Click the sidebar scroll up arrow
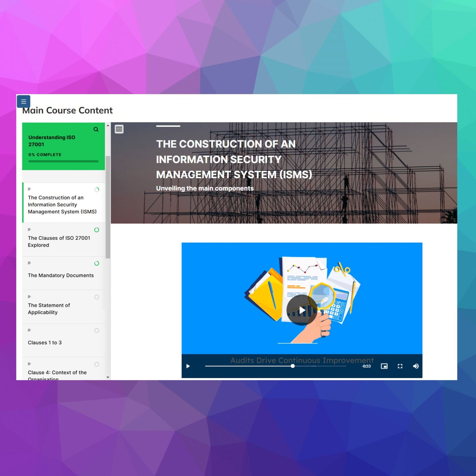Image resolution: width=476 pixels, height=476 pixels. (108, 126)
